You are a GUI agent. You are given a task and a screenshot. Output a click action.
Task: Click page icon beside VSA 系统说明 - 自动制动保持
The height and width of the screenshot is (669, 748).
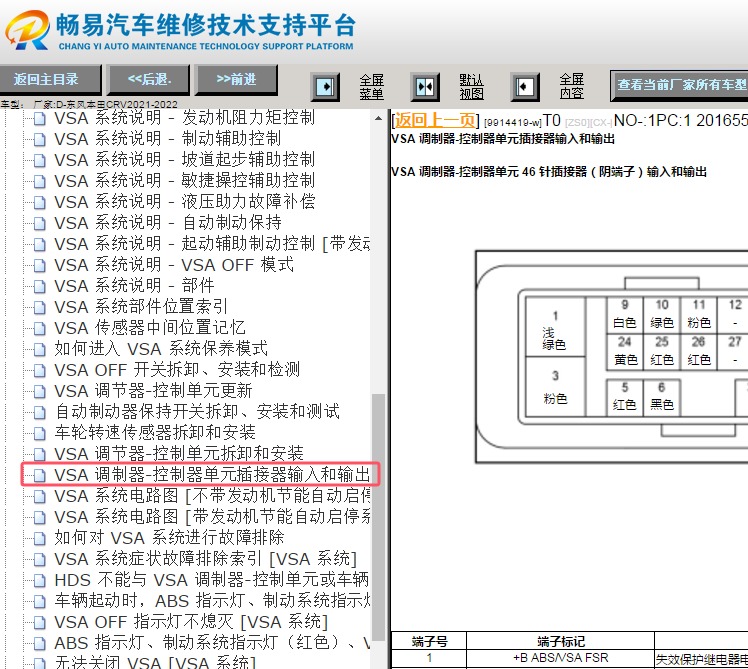[x=40, y=223]
